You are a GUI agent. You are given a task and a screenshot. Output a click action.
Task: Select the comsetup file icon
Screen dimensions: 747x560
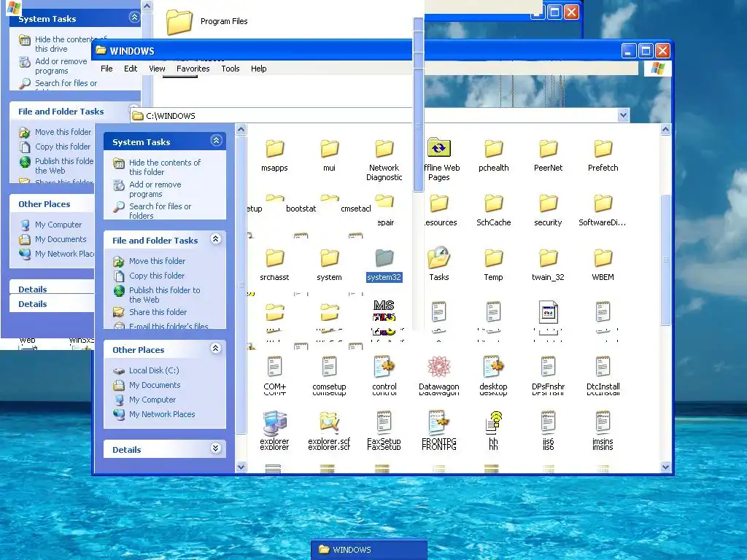coord(329,367)
